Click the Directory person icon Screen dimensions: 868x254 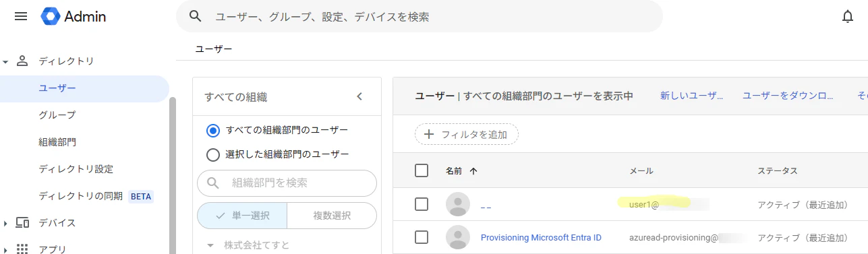[22, 61]
